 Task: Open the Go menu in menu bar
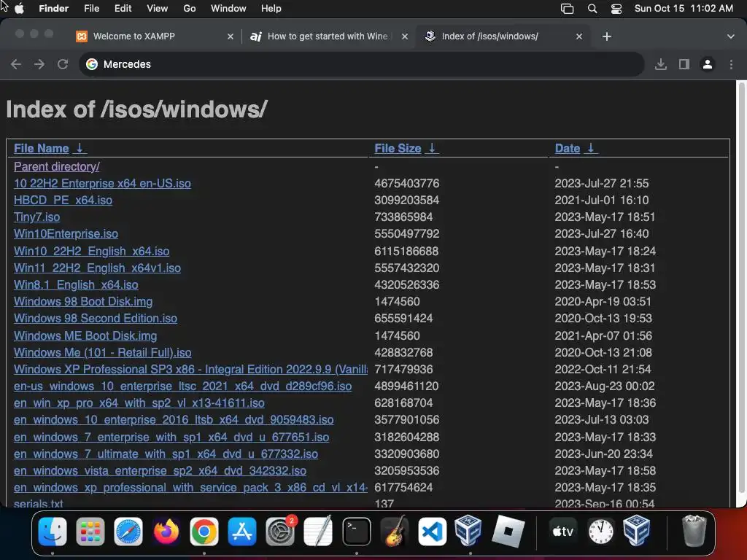tap(190, 9)
